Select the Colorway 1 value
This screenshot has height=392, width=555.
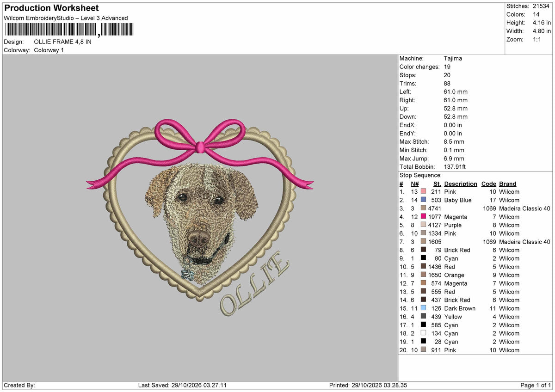tap(49, 50)
